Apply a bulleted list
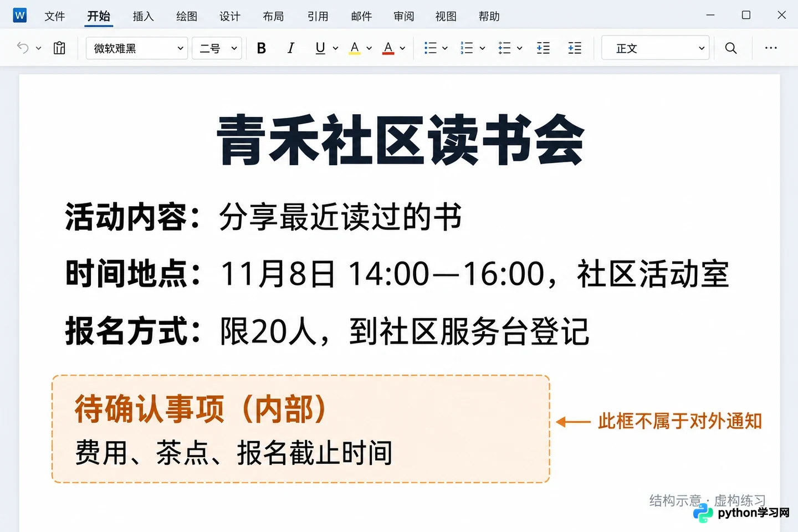Screen dimensions: 798x532 point(431,48)
